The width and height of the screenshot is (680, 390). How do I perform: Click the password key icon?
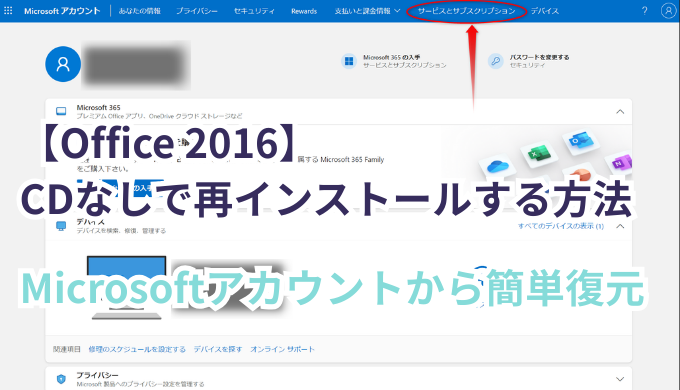click(495, 61)
